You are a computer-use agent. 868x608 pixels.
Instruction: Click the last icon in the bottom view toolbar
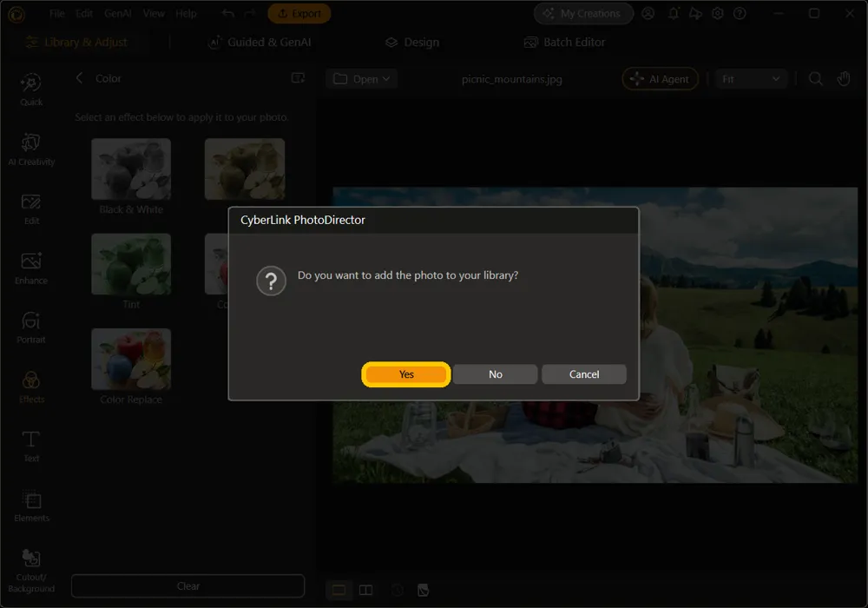pos(423,590)
